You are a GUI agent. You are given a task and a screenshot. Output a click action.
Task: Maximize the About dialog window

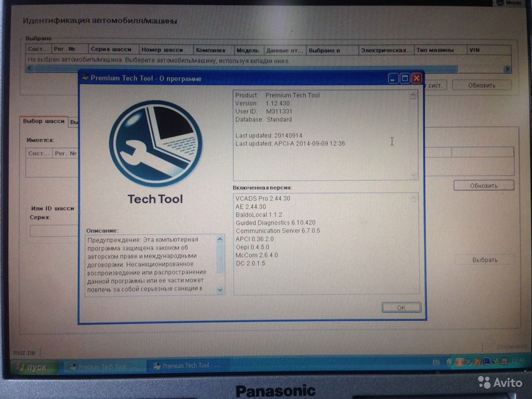[405, 79]
